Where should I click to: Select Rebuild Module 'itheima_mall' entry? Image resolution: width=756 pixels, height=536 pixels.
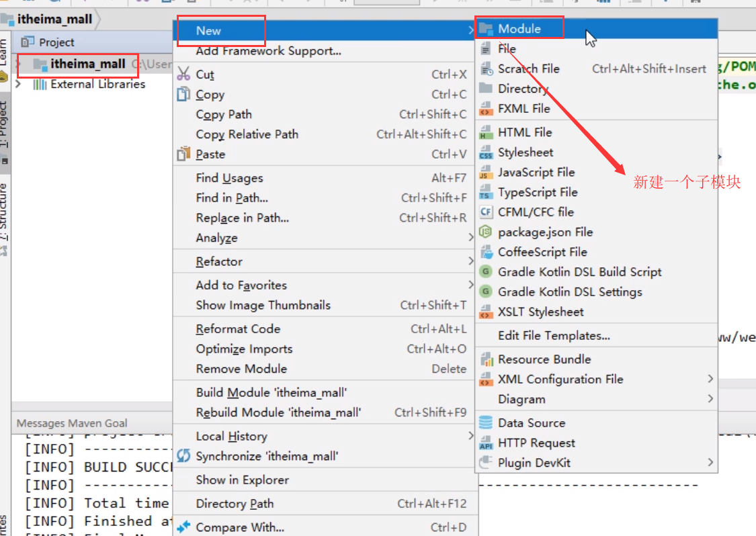tap(325, 412)
